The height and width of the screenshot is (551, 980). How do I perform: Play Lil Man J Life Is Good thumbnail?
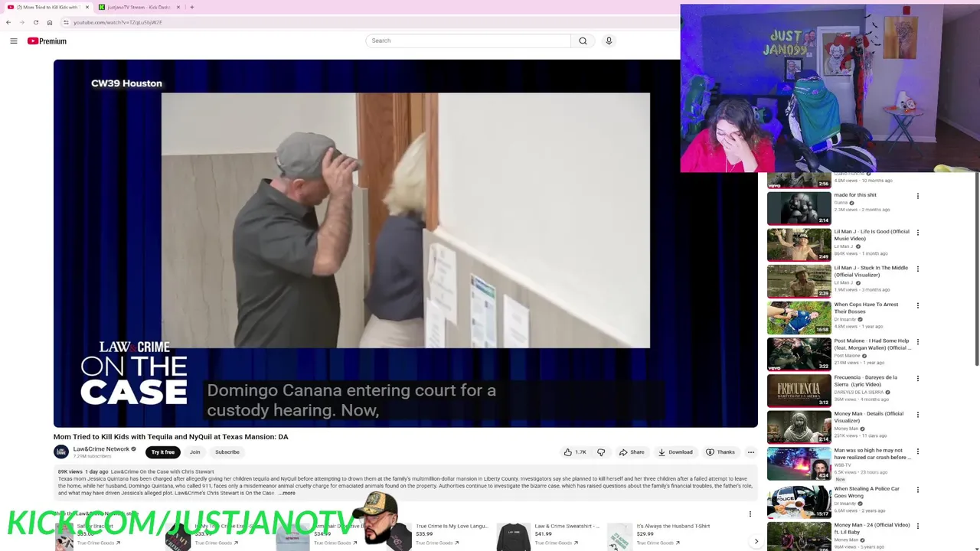tap(799, 245)
